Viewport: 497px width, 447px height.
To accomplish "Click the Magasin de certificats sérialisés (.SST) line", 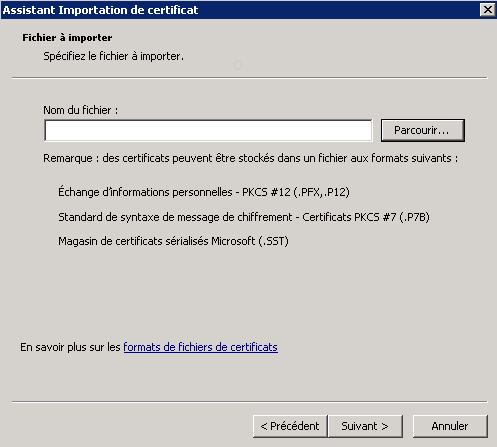I will coord(173,241).
